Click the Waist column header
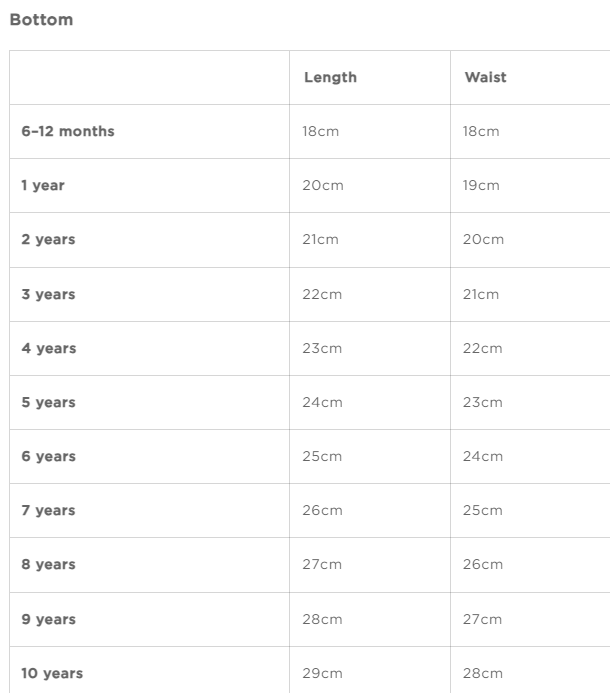This screenshot has width=610, height=693. (x=485, y=77)
